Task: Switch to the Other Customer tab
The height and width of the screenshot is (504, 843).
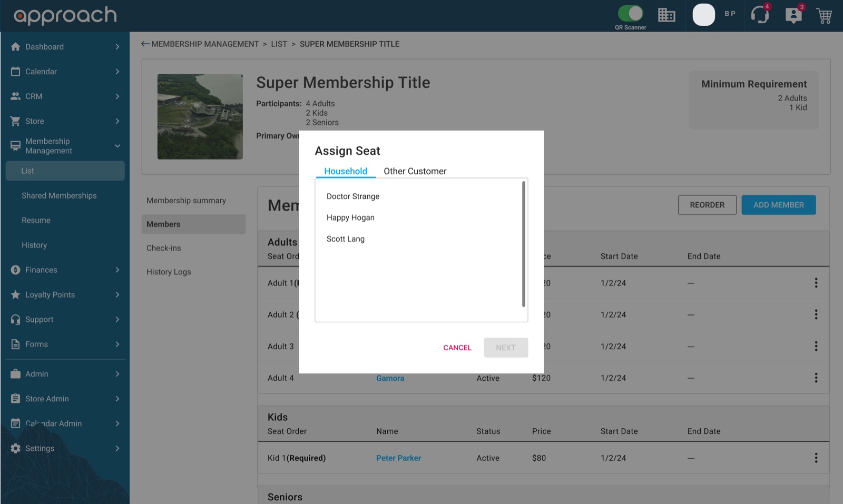Action: (x=415, y=171)
